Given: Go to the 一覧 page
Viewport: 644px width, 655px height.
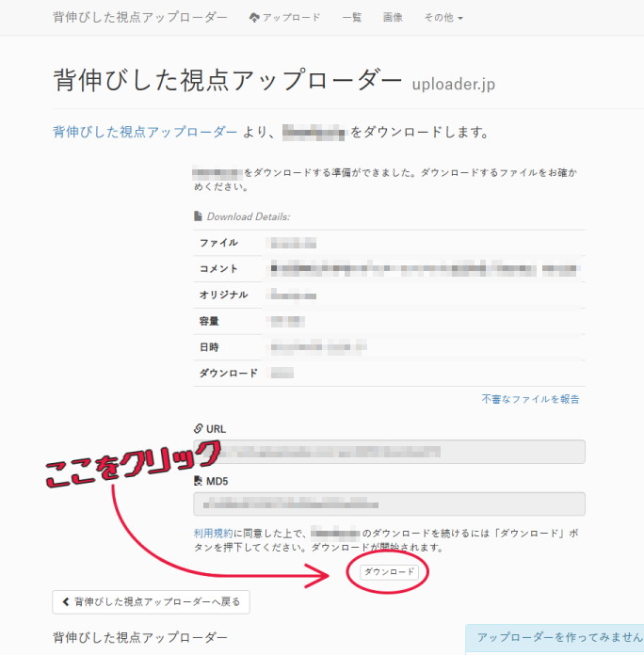Looking at the screenshot, I should [351, 17].
